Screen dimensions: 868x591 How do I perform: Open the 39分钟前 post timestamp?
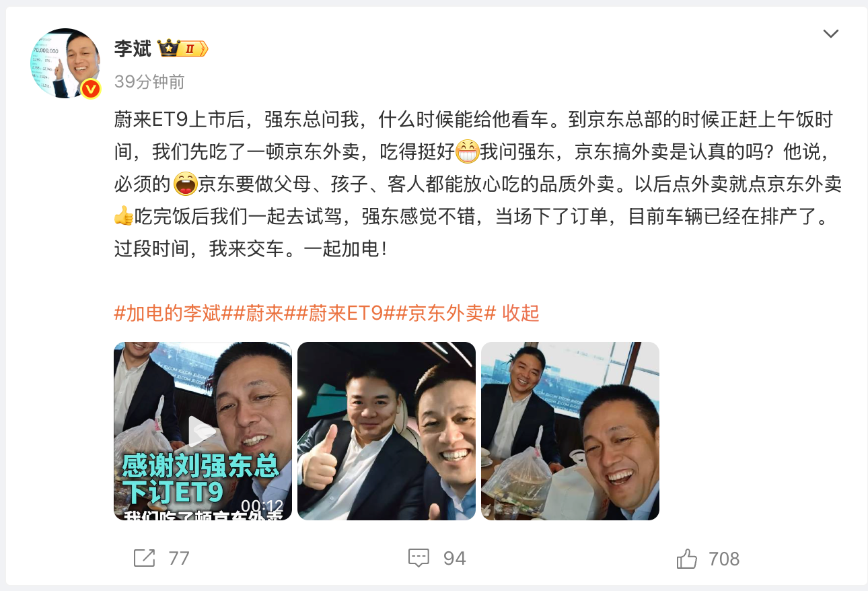click(149, 81)
